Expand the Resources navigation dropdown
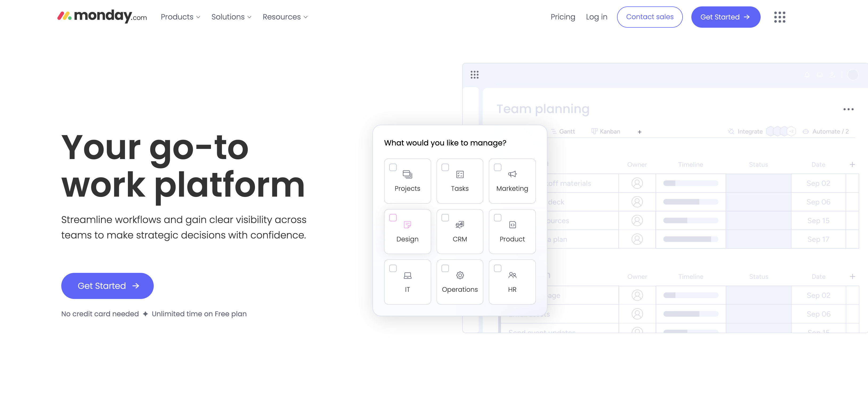Image resolution: width=868 pixels, height=413 pixels. pos(285,17)
